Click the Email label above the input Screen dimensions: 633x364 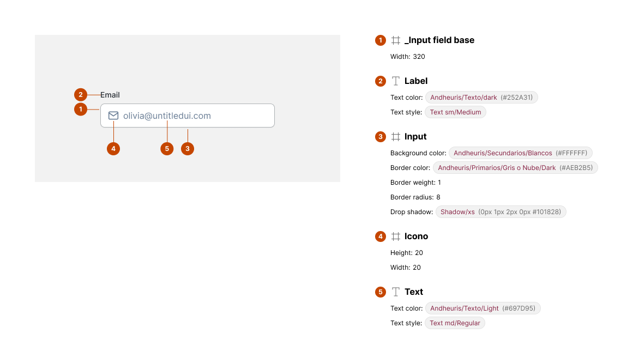pos(110,95)
